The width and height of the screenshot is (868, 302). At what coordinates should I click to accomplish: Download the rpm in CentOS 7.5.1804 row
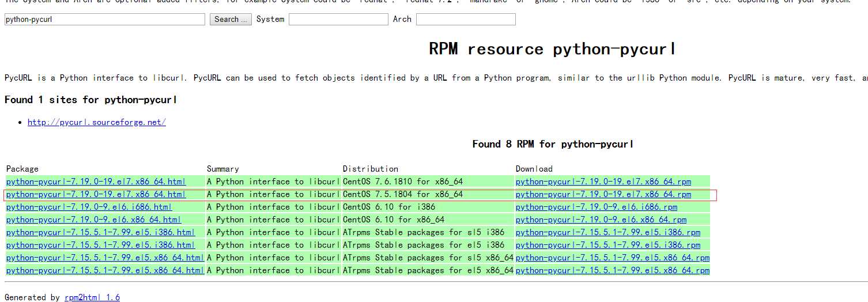603,194
